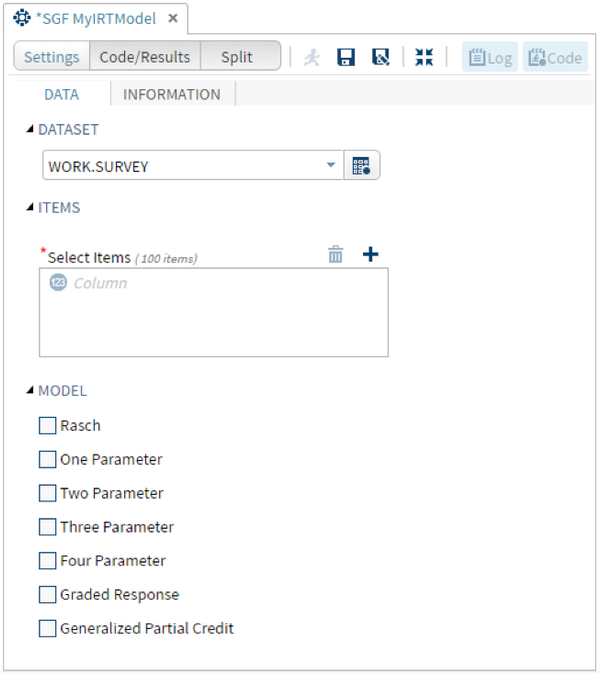600x674 pixels.
Task: Show the Code view
Action: point(554,57)
